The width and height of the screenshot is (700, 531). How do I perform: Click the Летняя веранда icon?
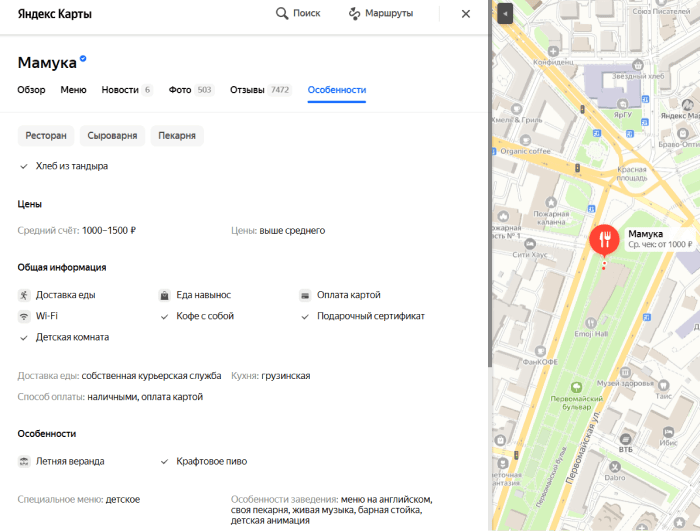click(x=24, y=461)
